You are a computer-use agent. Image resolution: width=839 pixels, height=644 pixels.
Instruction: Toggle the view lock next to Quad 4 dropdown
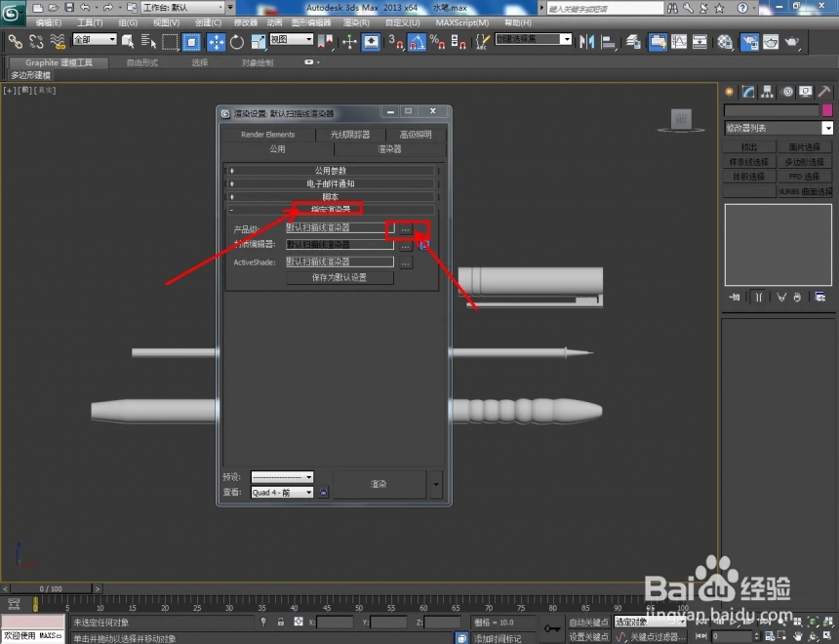323,492
